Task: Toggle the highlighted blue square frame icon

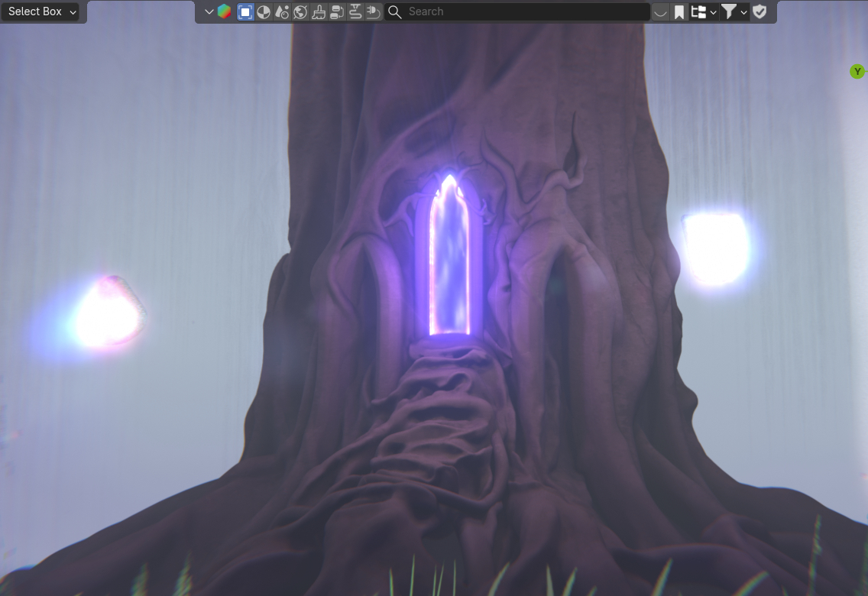Action: coord(245,11)
